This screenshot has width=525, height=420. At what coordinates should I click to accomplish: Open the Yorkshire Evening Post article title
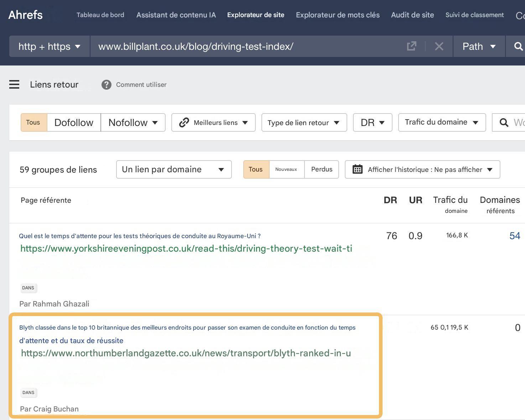[140, 236]
